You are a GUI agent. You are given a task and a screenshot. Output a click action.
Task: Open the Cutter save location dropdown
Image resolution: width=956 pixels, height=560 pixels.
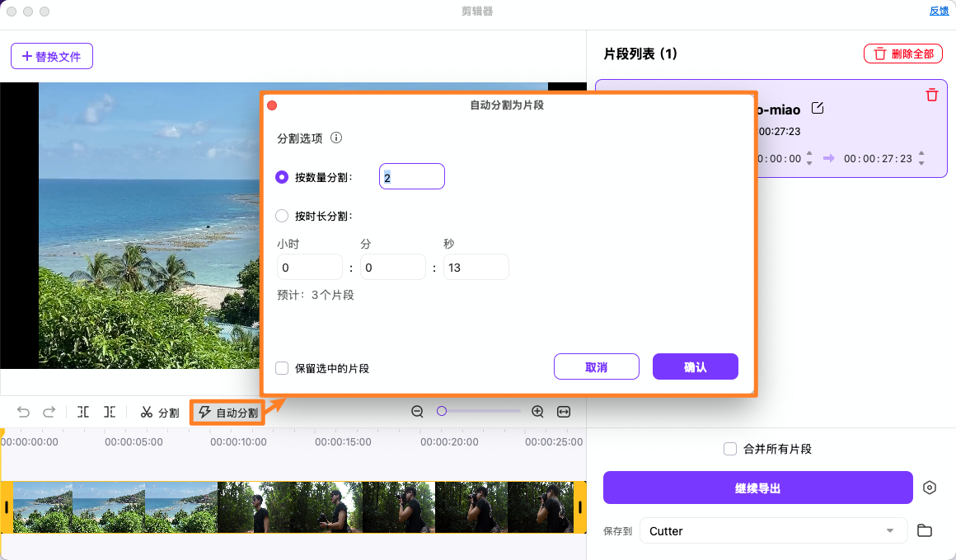pos(891,531)
